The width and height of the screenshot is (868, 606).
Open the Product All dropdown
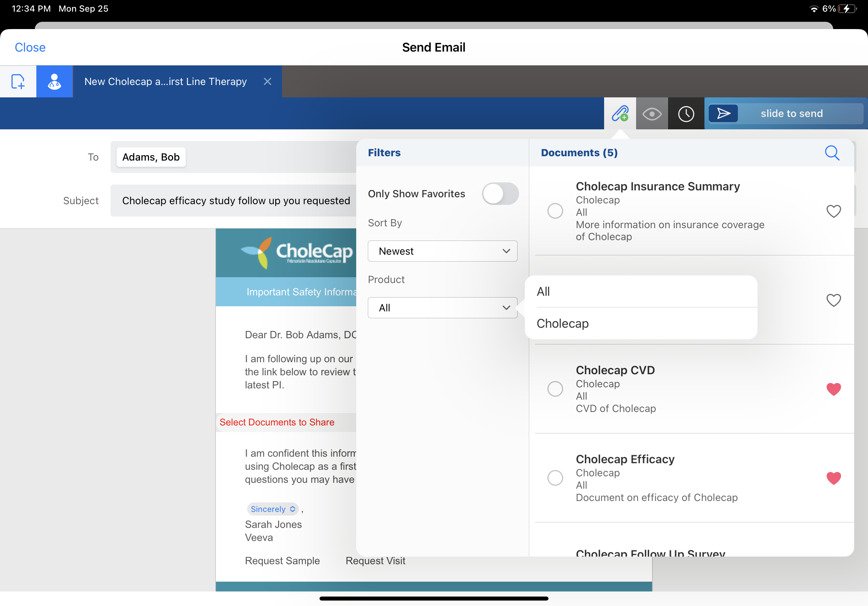442,308
